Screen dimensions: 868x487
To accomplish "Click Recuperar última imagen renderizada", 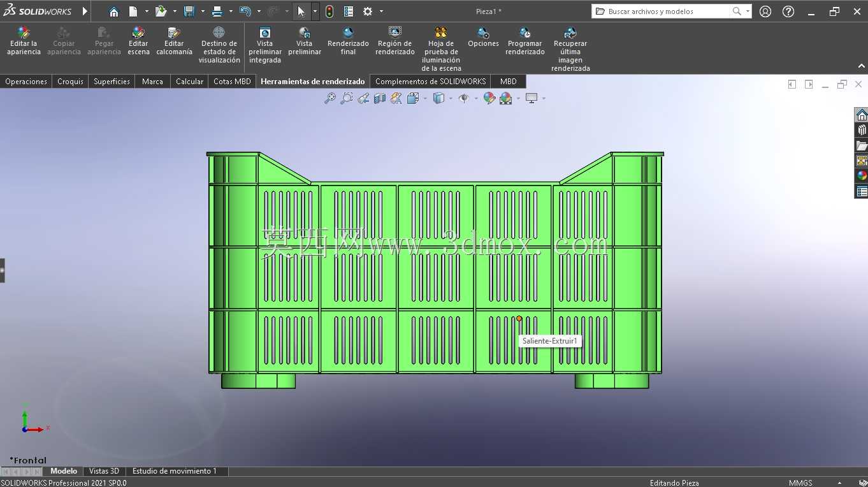I will pyautogui.click(x=570, y=49).
